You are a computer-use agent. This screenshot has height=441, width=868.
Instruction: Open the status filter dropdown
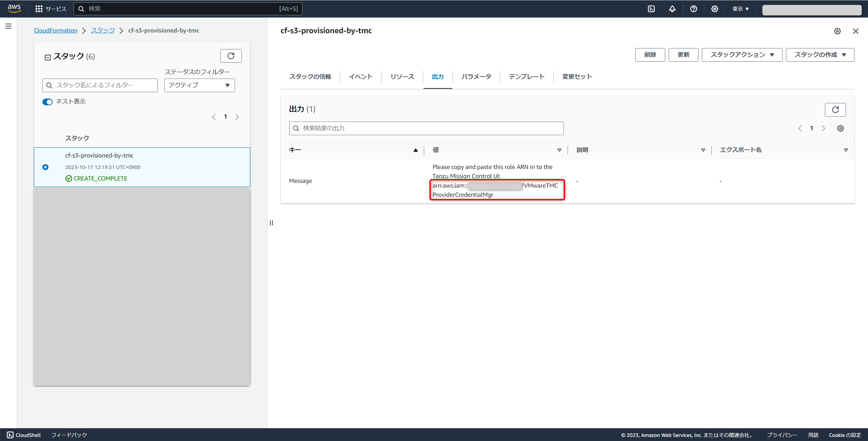199,85
